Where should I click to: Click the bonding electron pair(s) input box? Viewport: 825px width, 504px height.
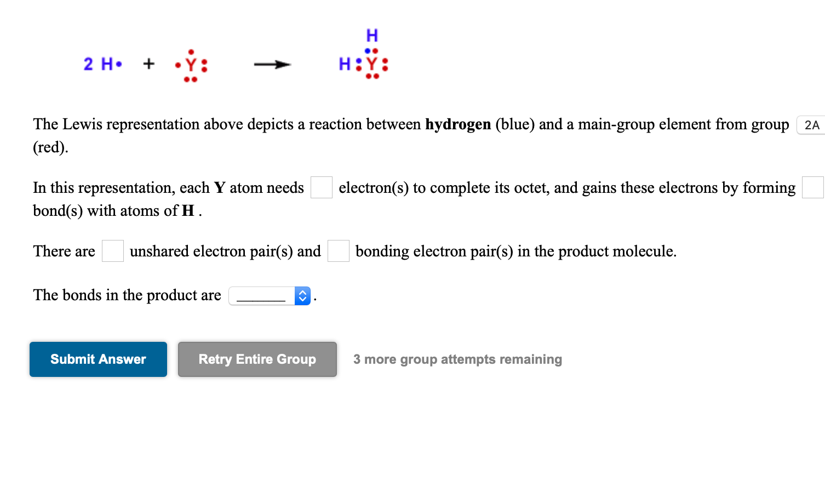338,251
